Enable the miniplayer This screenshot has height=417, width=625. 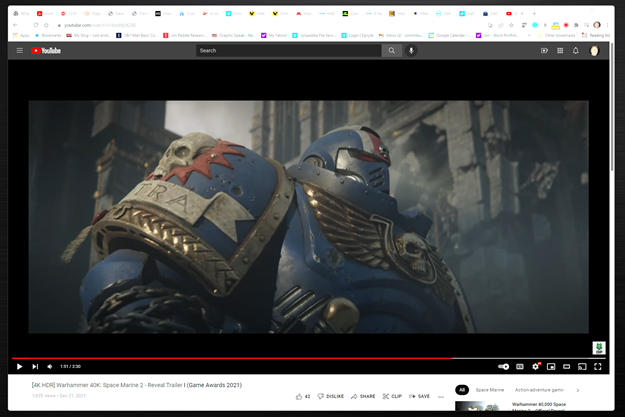[x=551, y=366]
